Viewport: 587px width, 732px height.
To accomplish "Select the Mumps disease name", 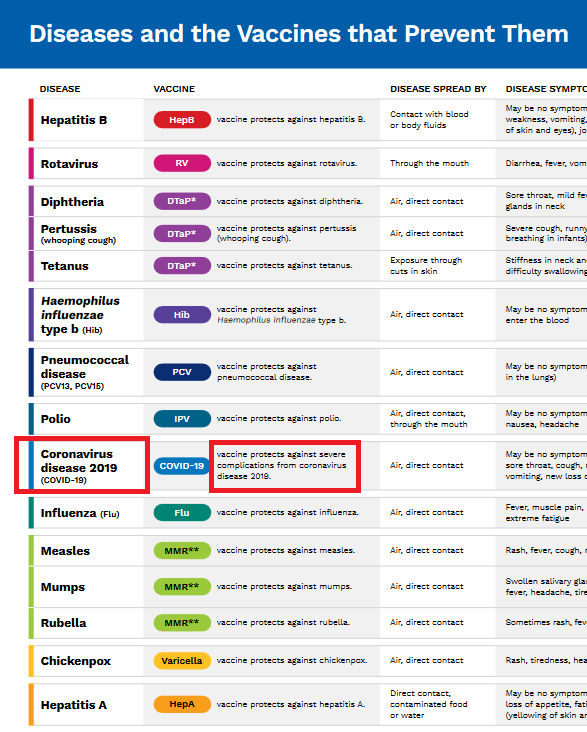I will coord(63,587).
